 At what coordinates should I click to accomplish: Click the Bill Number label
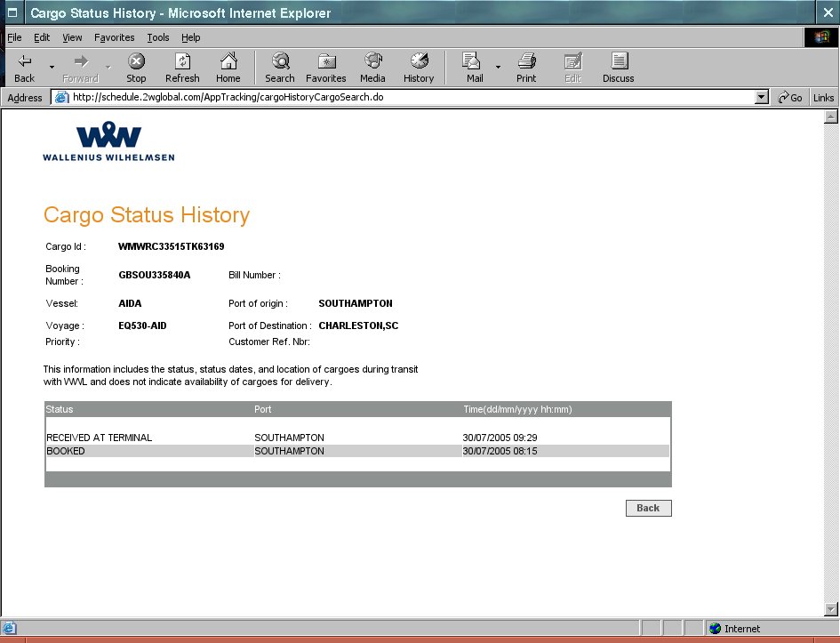coord(254,275)
